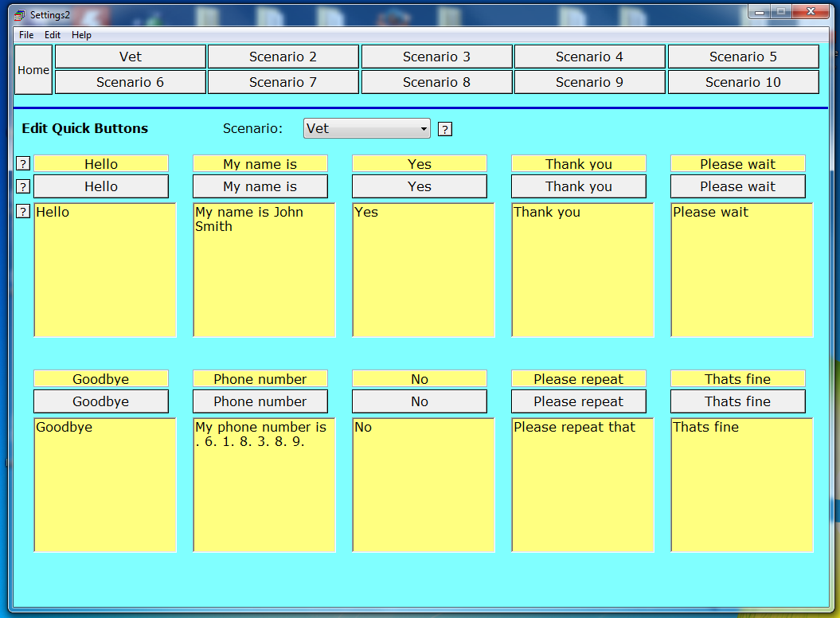840x618 pixels.
Task: Click inside the Please wait message text box
Action: pyautogui.click(x=740, y=269)
